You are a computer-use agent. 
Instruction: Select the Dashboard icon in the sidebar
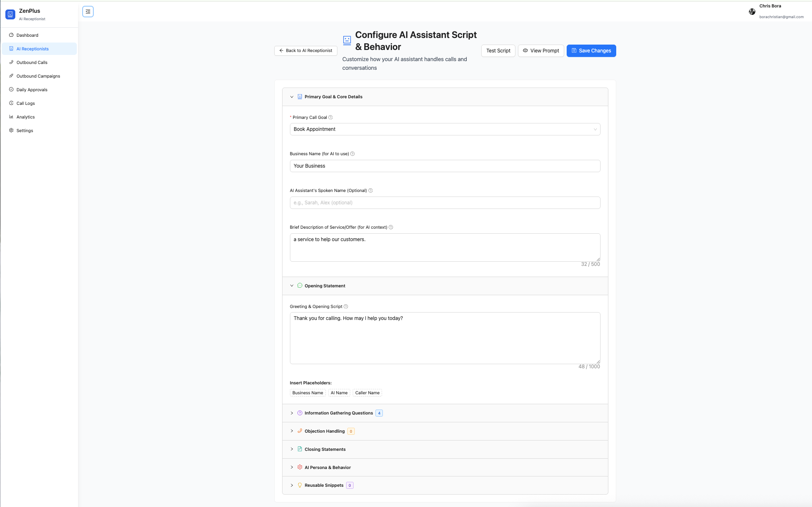coord(12,35)
